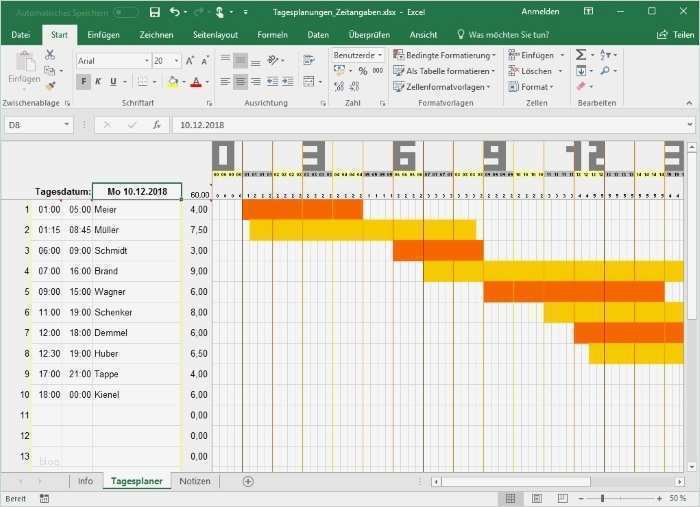Click the Merge and Center icon

pyautogui.click(x=309, y=81)
